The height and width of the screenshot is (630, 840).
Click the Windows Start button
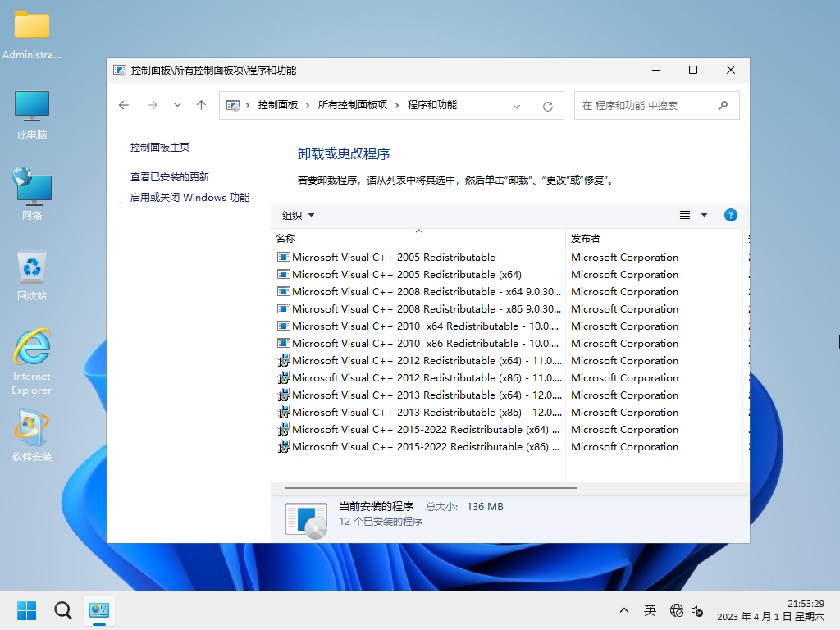point(26,610)
